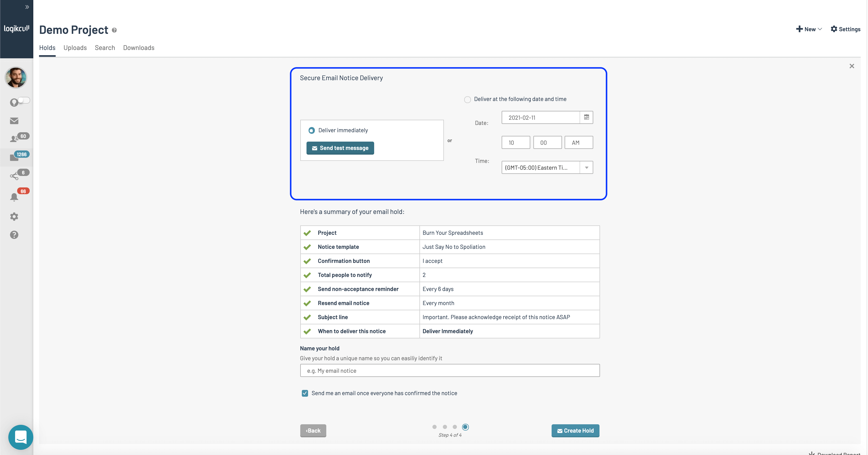Uncheck Send me an email once confirmed
Image resolution: width=868 pixels, height=455 pixels.
305,393
